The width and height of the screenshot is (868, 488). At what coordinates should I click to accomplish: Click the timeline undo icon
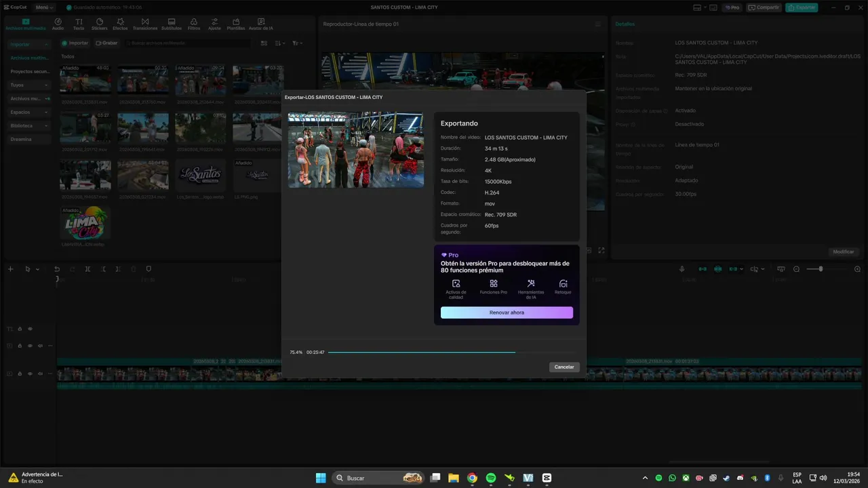(57, 269)
